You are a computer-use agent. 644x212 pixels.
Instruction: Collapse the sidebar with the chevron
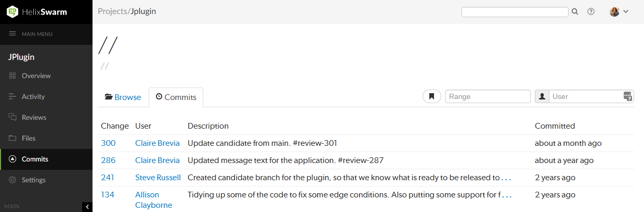coord(87,207)
